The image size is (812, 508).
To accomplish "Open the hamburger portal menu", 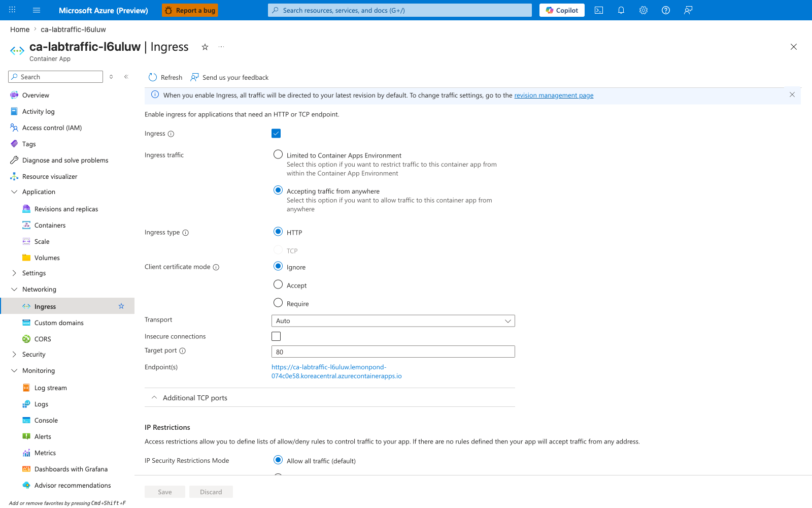I will (37, 10).
